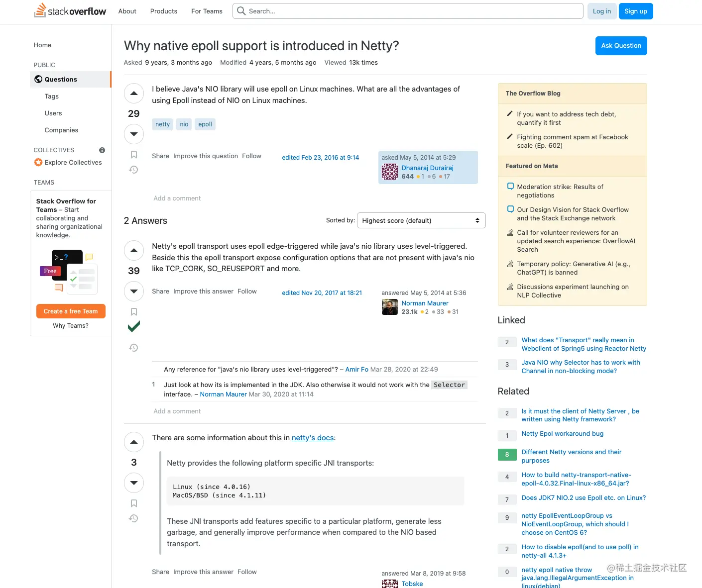Screen dimensions: 702x588
Task: Show activity history of answer scored 3
Action: (x=133, y=518)
